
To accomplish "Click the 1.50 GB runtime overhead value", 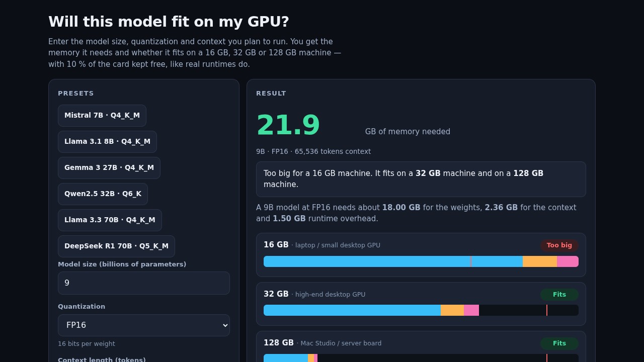I will pyautogui.click(x=289, y=219).
